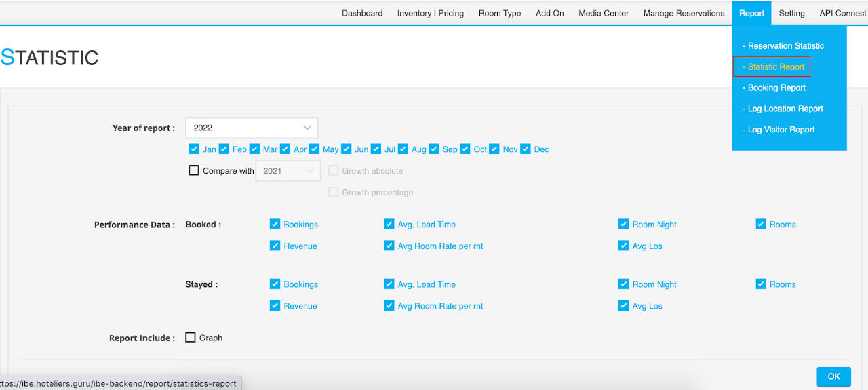This screenshot has width=868, height=390.
Task: Uncheck Booked Revenue checkbox
Action: [275, 246]
